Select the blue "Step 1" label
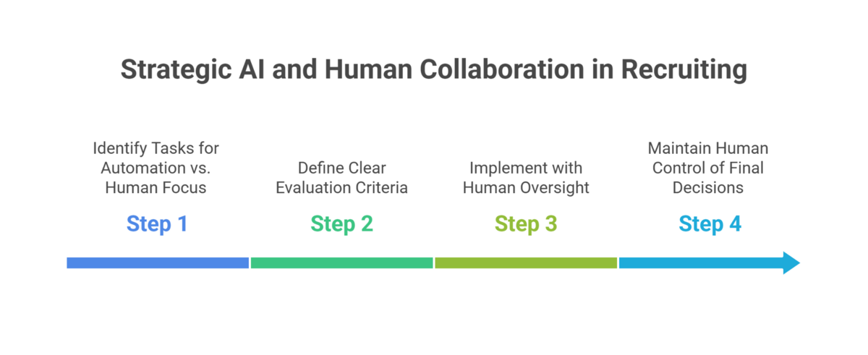 157,224
